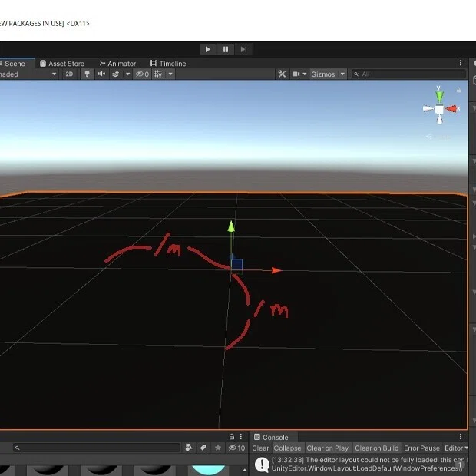Click the Step frame button

[243, 49]
